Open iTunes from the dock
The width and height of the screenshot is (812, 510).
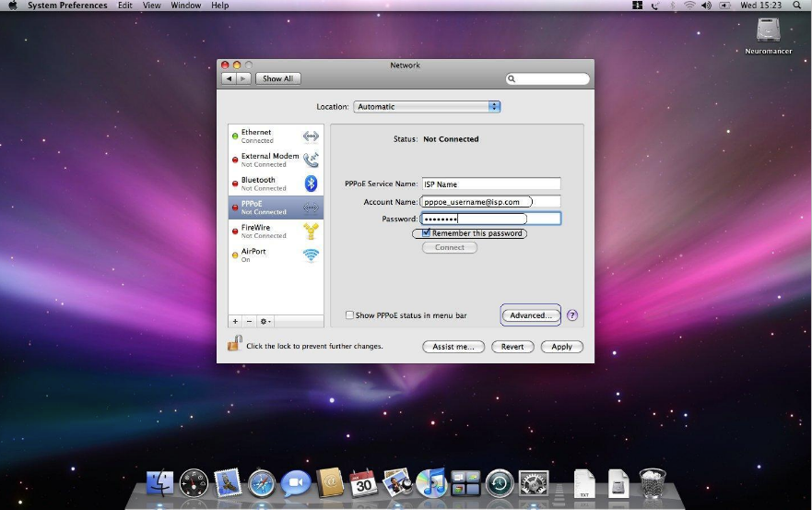click(431, 482)
